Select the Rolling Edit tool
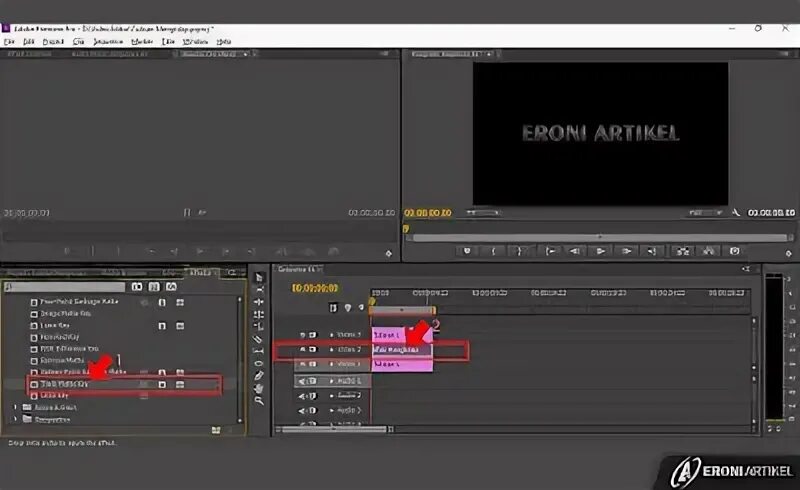The image size is (800, 490). 259,314
